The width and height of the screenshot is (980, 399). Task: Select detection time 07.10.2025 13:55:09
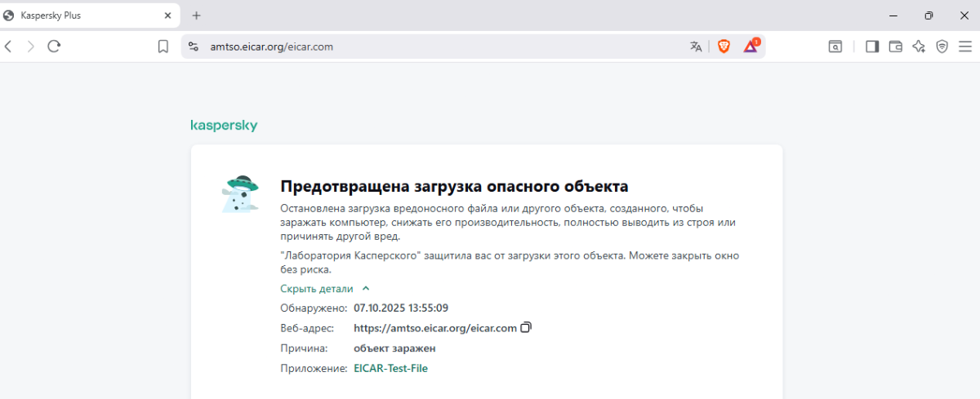401,308
